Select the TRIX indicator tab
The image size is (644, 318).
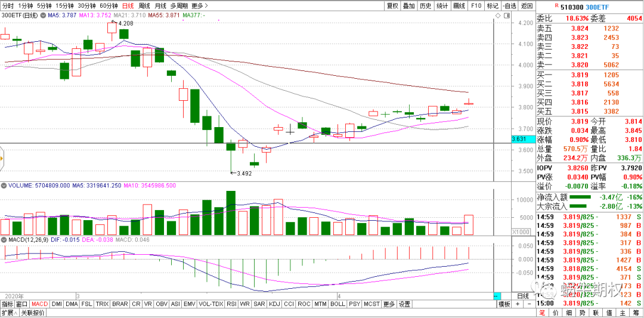click(102, 304)
